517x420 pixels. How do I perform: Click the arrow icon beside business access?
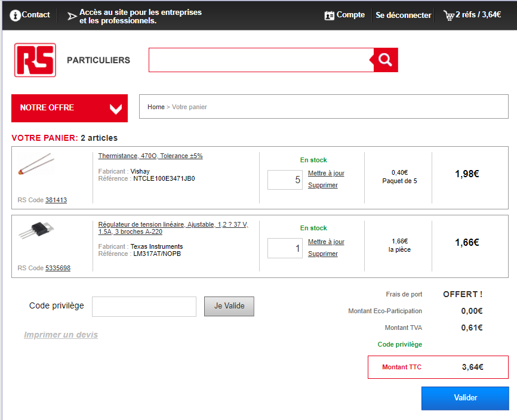[72, 16]
